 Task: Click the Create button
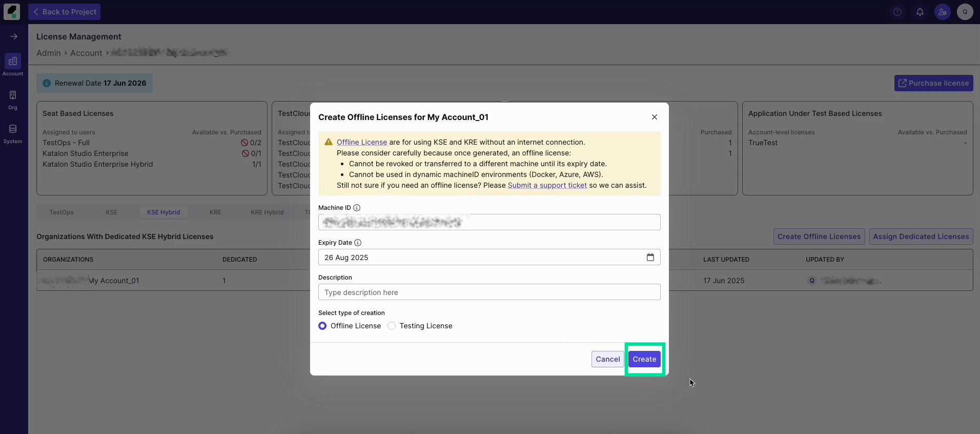(644, 359)
